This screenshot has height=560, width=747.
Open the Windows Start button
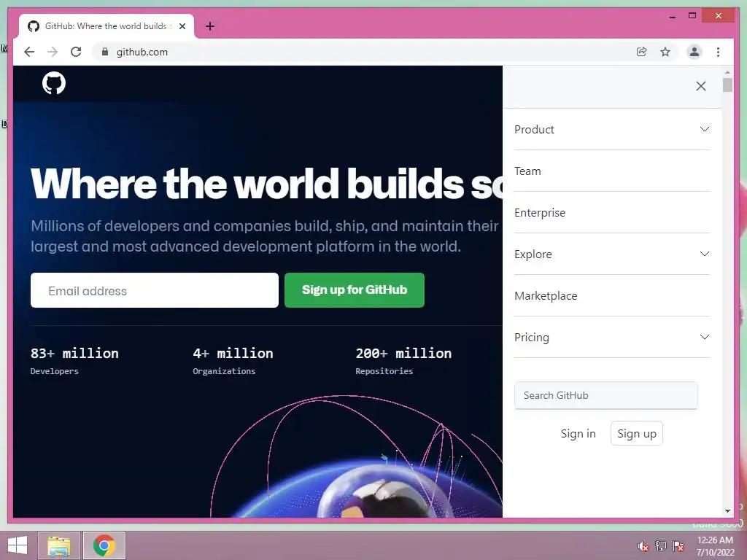[x=18, y=545]
